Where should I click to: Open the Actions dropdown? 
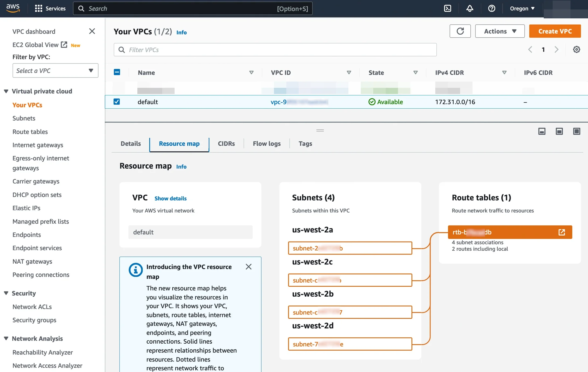tap(499, 31)
